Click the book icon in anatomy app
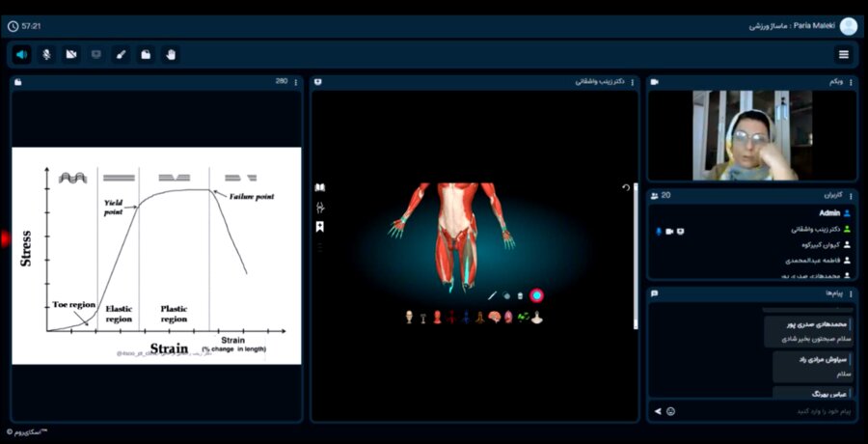The image size is (868, 444). (x=320, y=188)
